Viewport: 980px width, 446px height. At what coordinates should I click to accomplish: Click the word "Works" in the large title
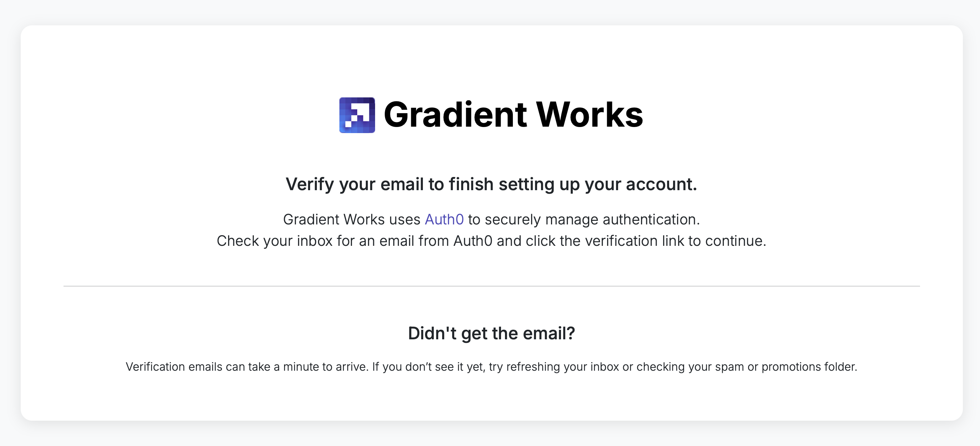589,115
